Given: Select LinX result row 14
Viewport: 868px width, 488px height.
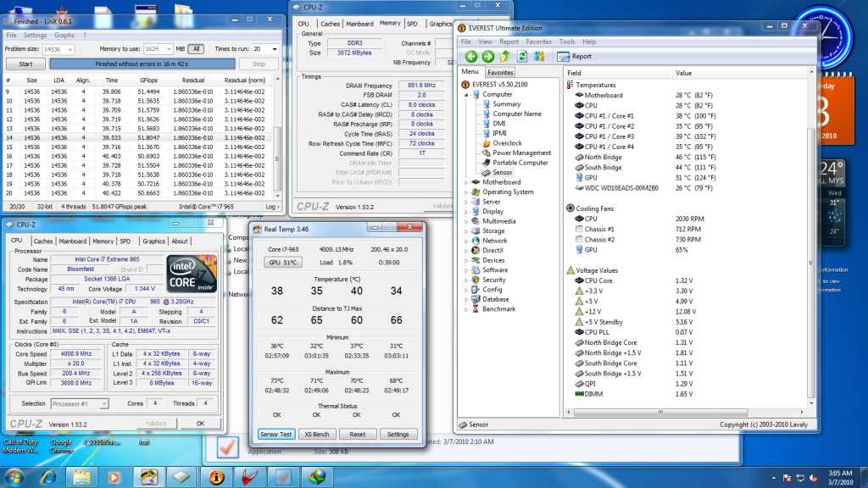Looking at the screenshot, I should 138,138.
